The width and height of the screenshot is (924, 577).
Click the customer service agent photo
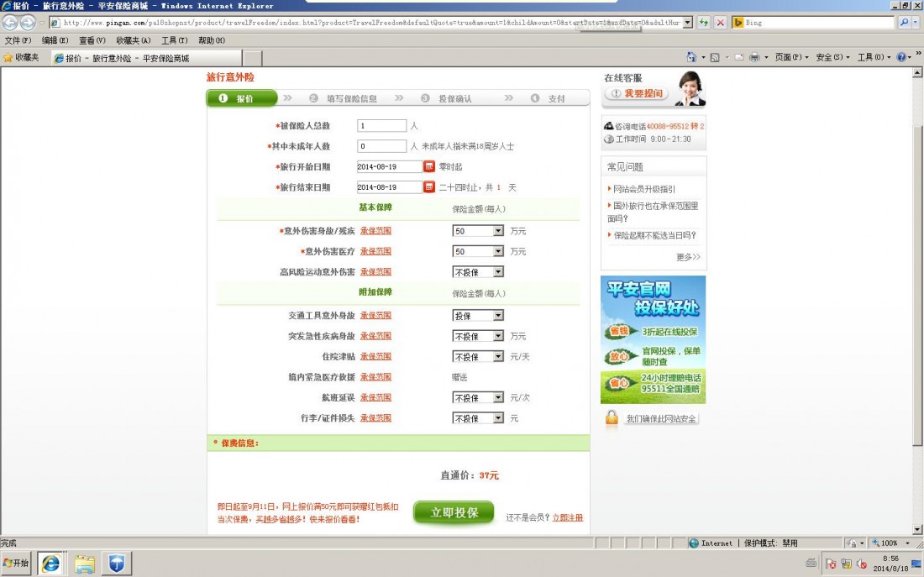pos(690,88)
